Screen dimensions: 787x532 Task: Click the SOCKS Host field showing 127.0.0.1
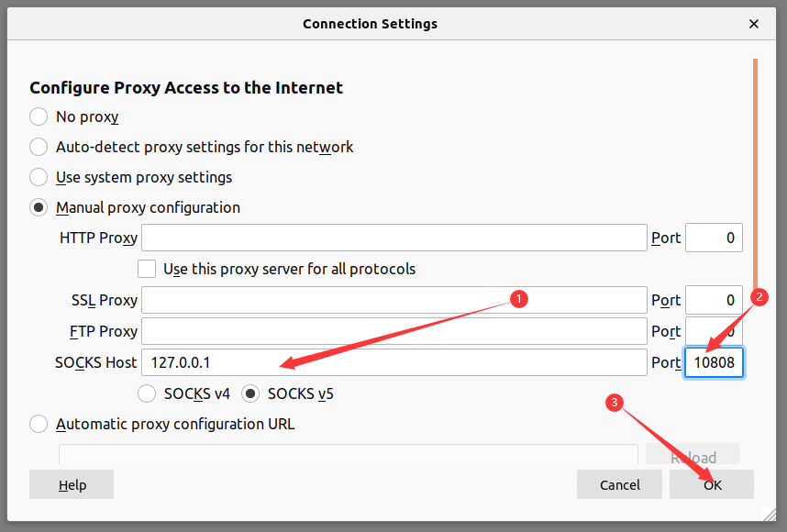pos(394,362)
